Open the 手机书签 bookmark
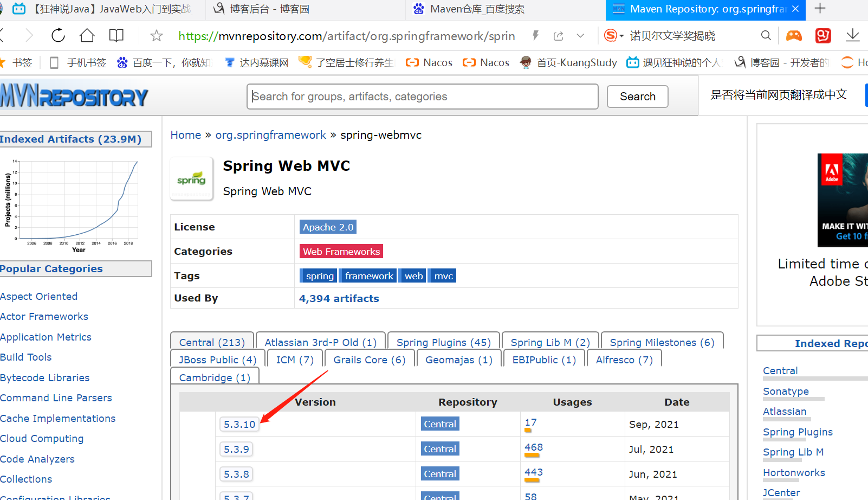Image resolution: width=868 pixels, height=500 pixels. tap(78, 62)
